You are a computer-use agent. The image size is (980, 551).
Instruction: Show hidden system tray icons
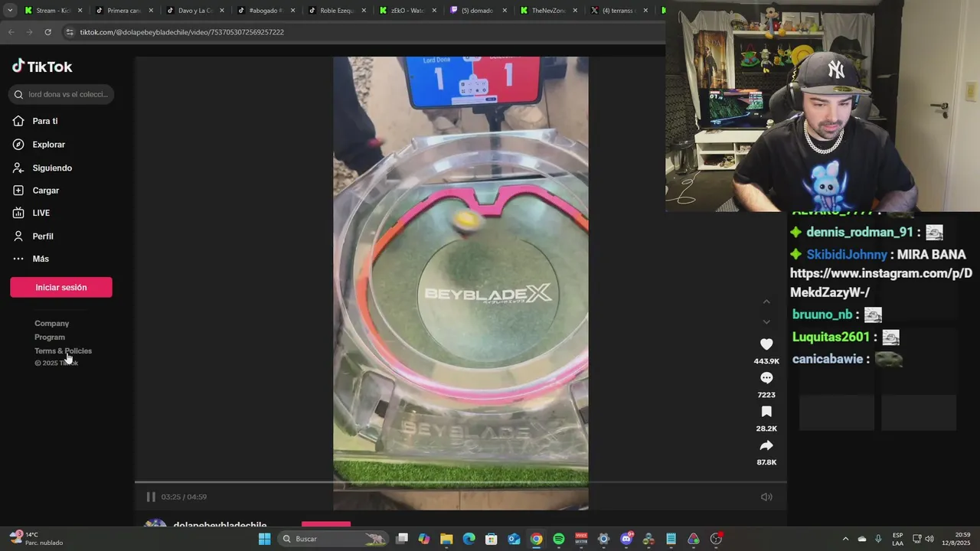845,539
